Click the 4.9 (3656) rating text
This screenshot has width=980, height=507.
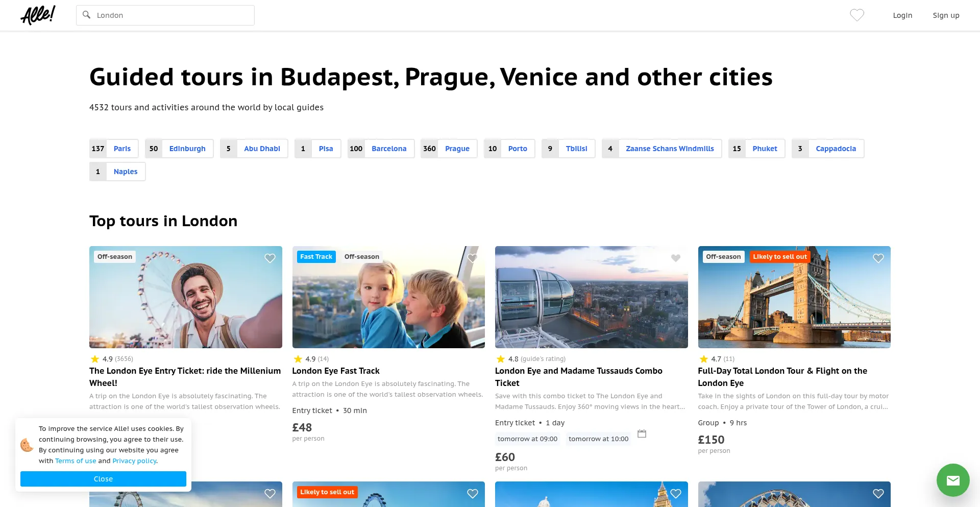[117, 359]
